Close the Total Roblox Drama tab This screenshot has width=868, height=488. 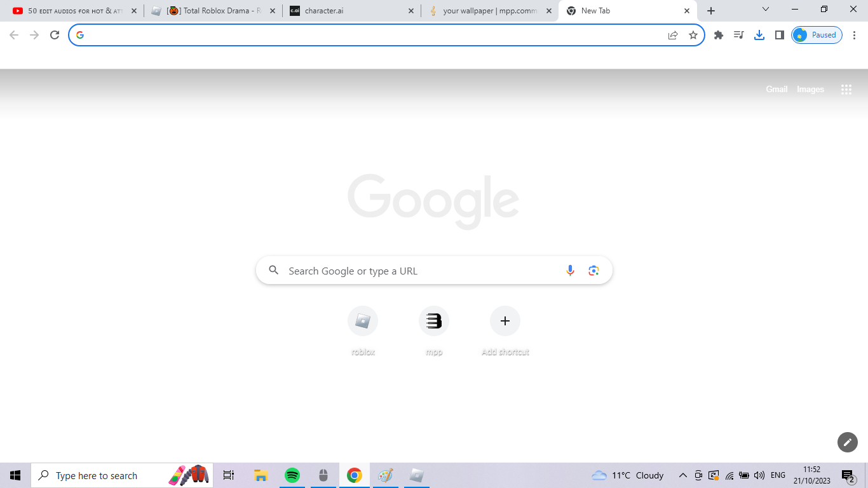(273, 11)
